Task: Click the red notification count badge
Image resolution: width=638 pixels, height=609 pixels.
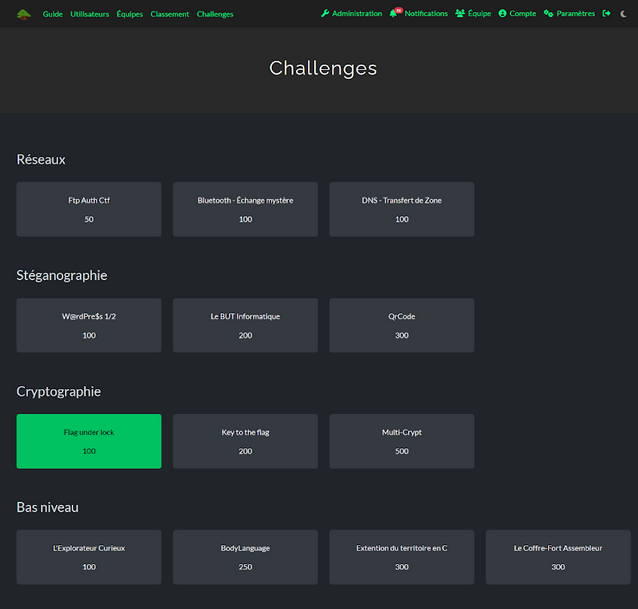Action: [x=398, y=11]
